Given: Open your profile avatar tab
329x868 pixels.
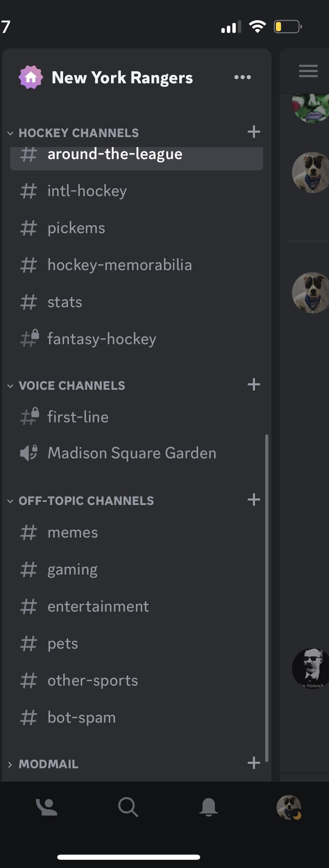Looking at the screenshot, I should [x=289, y=807].
